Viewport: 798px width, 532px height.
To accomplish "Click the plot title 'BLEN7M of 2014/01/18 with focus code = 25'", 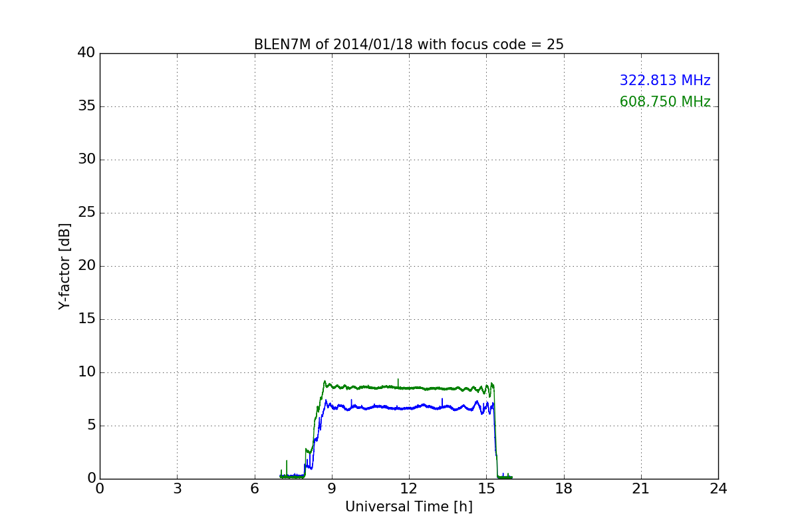I will coord(409,45).
